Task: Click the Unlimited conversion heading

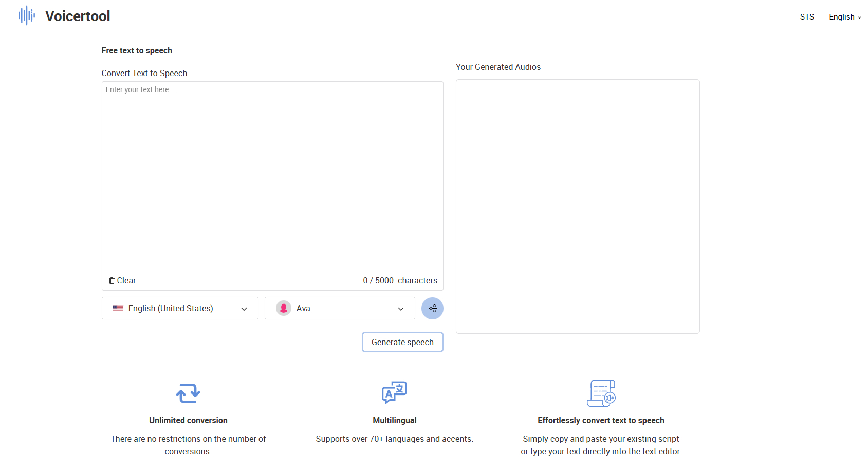Action: pyautogui.click(x=188, y=421)
